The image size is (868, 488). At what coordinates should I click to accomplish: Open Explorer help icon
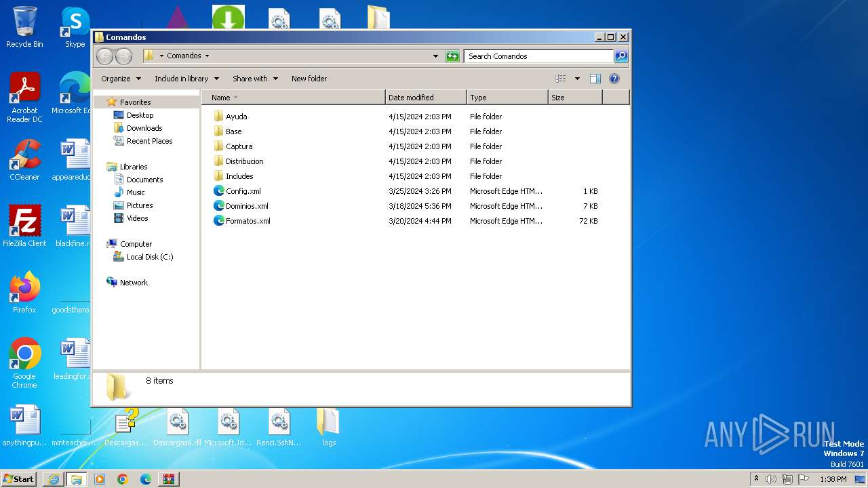pos(614,79)
